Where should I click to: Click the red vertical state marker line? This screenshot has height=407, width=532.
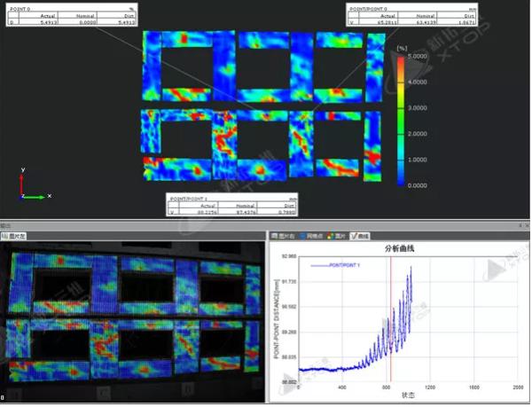coord(390,319)
